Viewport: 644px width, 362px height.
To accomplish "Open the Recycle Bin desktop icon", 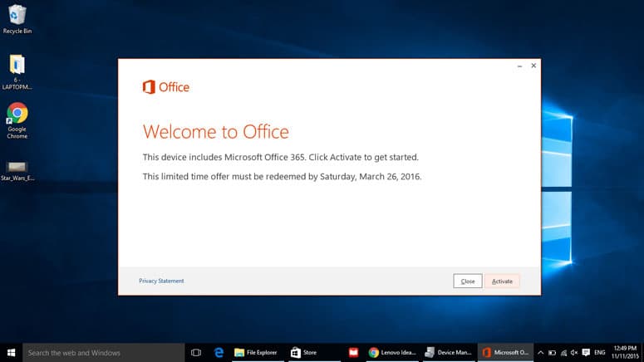I will tap(17, 19).
